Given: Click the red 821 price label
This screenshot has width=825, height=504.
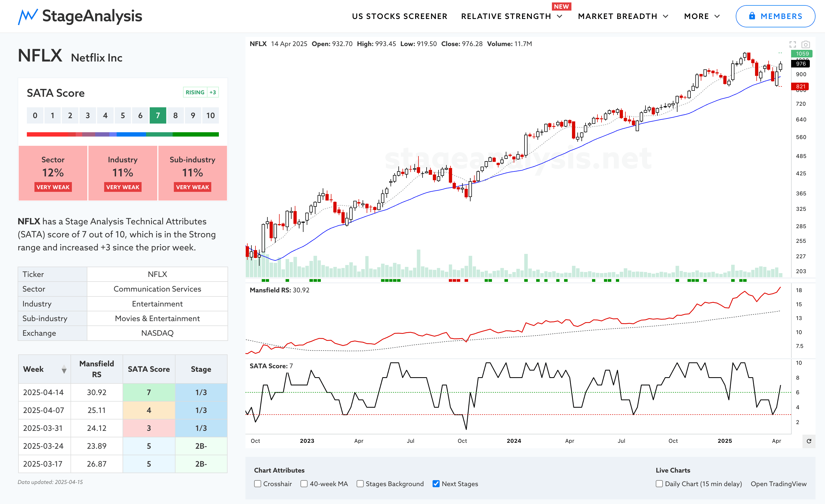Looking at the screenshot, I should [800, 86].
